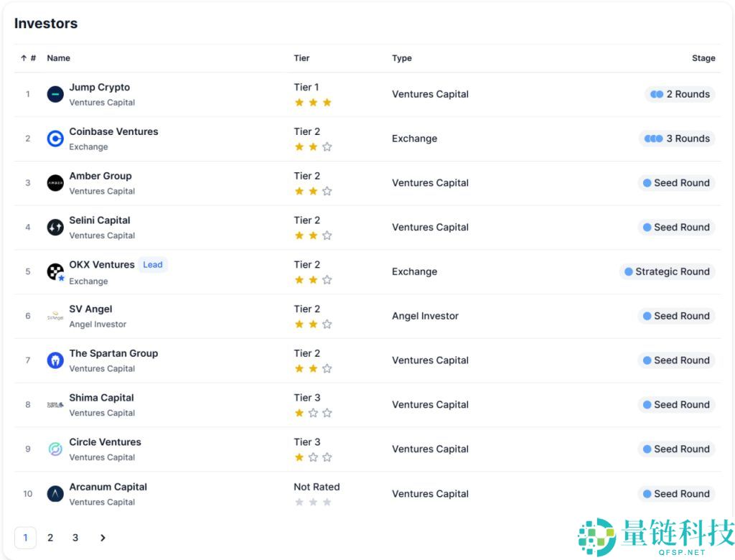Image resolution: width=735 pixels, height=560 pixels.
Task: Click the 3 Rounds stage badge
Action: pos(677,139)
